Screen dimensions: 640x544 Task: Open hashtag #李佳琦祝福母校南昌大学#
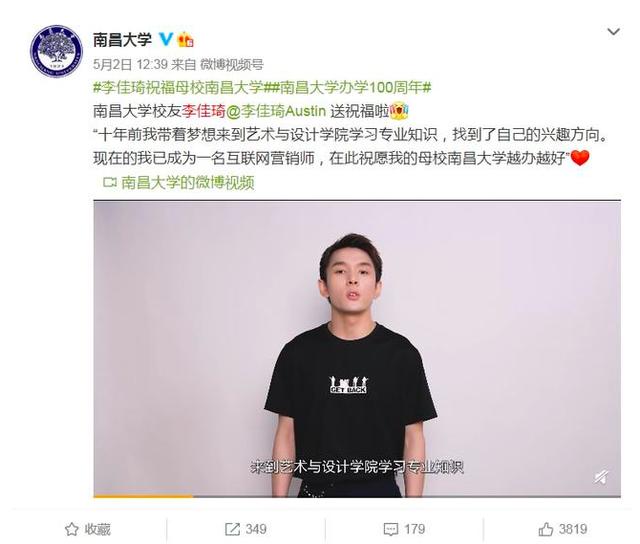pos(178,87)
